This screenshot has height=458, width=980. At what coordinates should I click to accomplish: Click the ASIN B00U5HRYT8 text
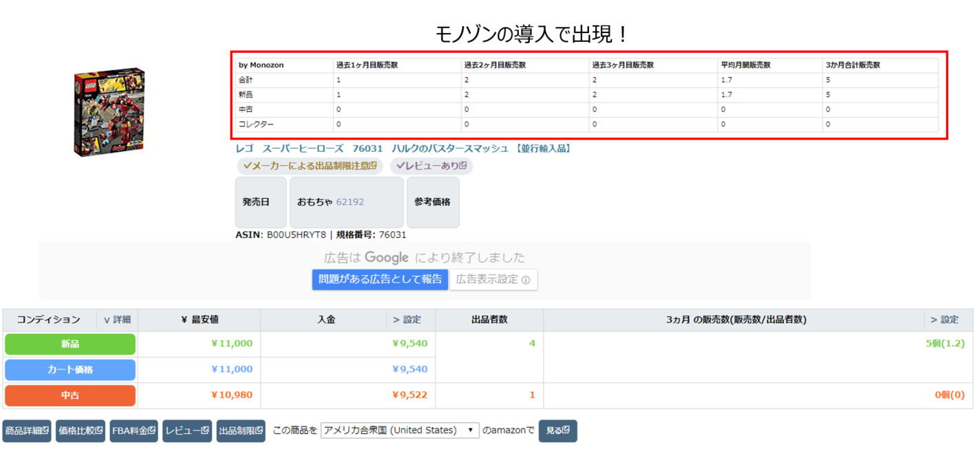pyautogui.click(x=281, y=235)
